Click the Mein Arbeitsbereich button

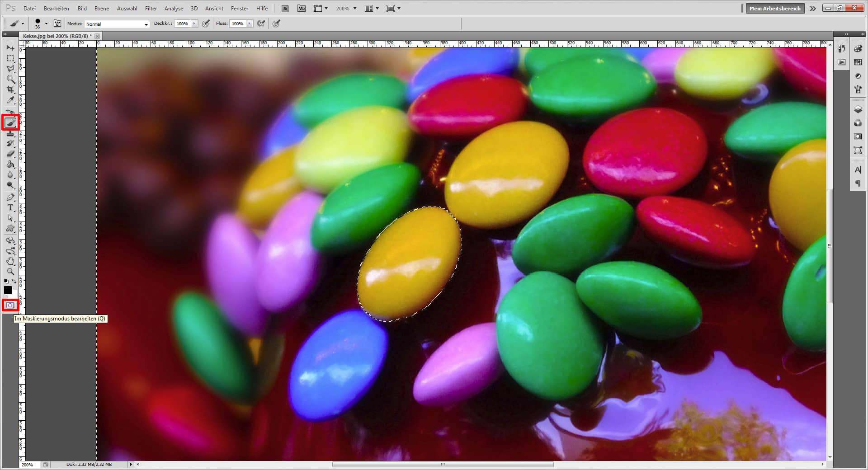point(774,8)
